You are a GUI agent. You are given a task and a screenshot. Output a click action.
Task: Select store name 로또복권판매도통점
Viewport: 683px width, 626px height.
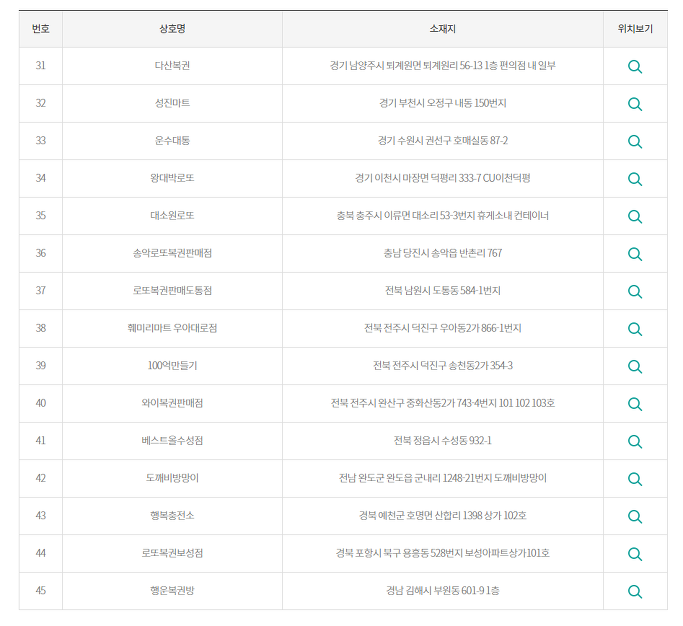click(x=172, y=290)
